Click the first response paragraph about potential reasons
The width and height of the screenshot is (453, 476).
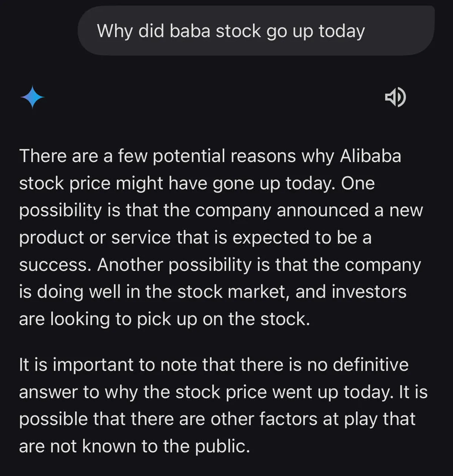[220, 237]
